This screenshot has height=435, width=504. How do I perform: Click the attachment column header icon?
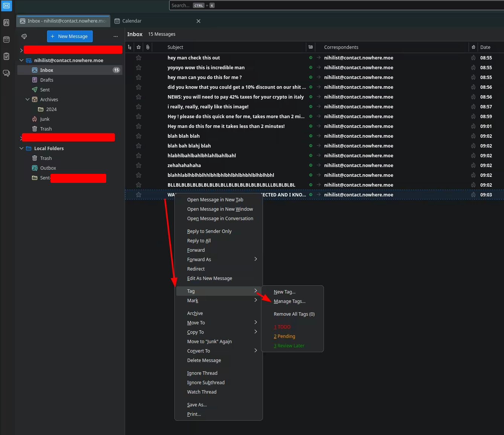[148, 47]
